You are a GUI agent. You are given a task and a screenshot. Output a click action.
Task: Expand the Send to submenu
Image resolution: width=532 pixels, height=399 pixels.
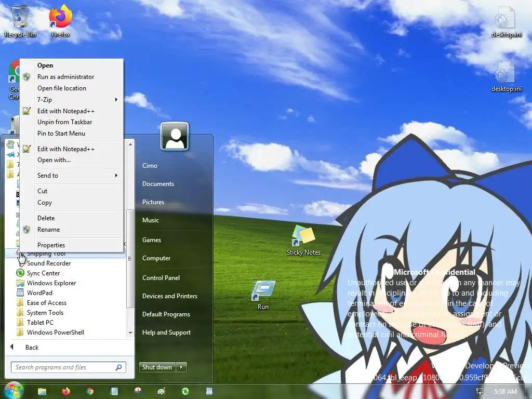point(71,176)
